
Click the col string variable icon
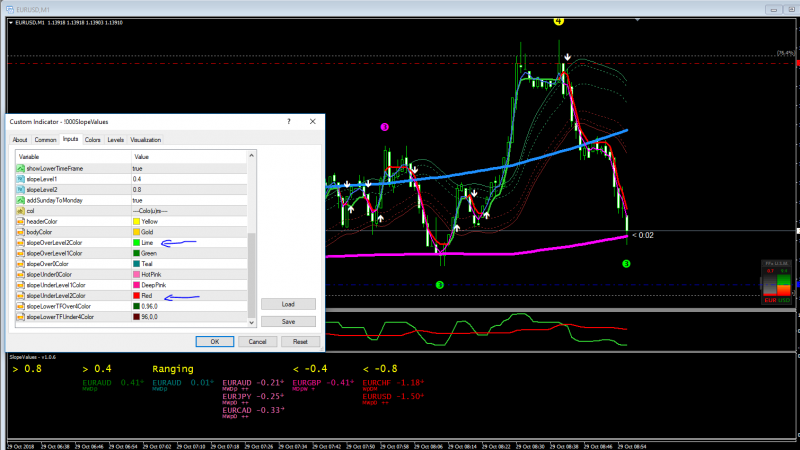[x=20, y=211]
